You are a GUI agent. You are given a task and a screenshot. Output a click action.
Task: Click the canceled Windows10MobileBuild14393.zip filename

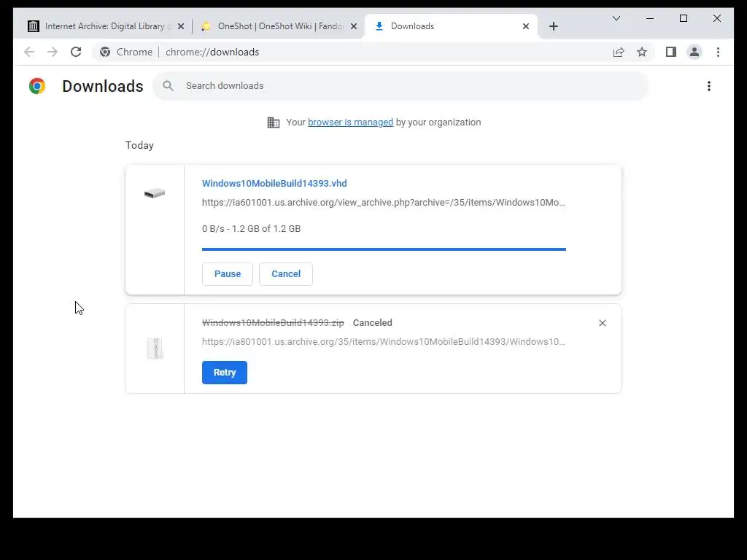[x=273, y=323]
